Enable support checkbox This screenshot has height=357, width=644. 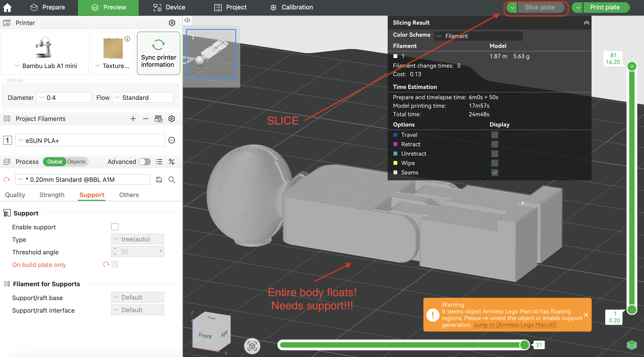[115, 227]
